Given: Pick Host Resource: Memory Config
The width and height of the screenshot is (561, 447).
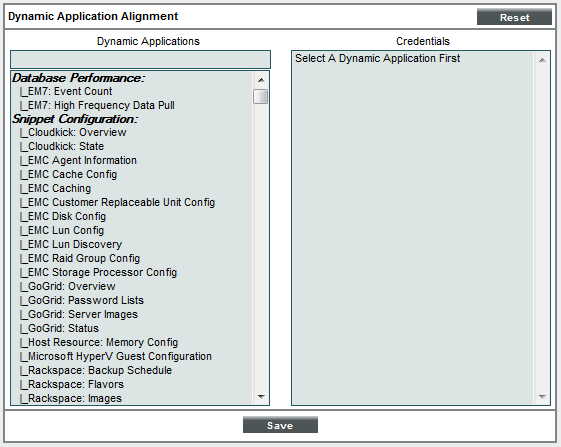Looking at the screenshot, I should click(x=99, y=342).
